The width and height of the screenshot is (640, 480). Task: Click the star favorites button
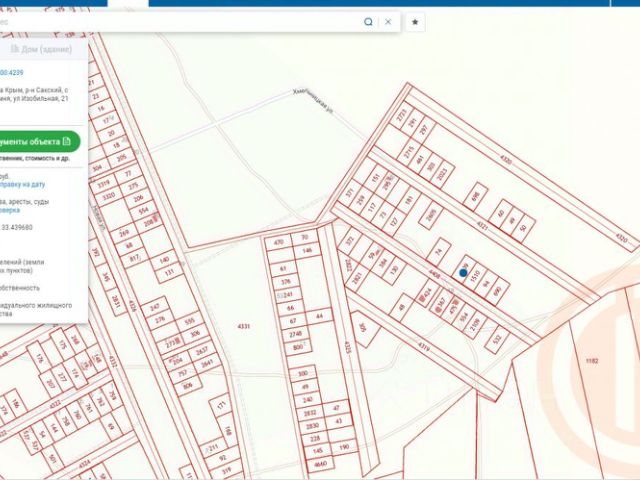pyautogui.click(x=415, y=22)
